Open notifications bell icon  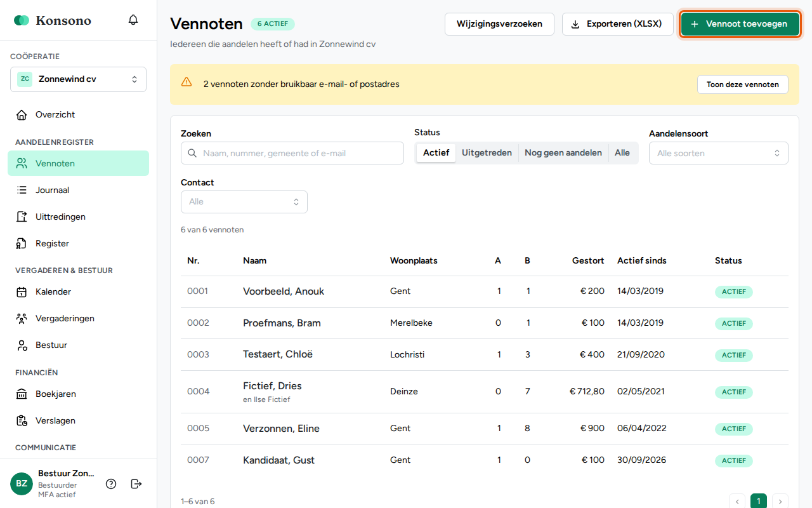click(133, 20)
